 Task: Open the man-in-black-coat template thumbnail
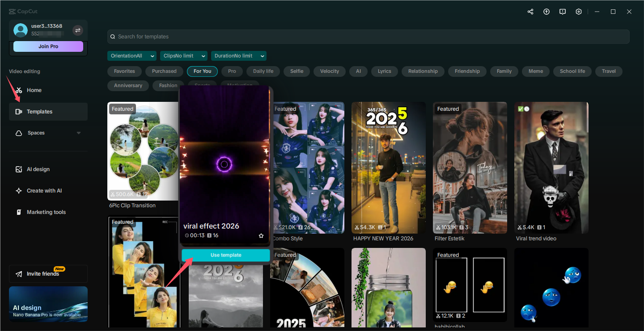pos(551,168)
